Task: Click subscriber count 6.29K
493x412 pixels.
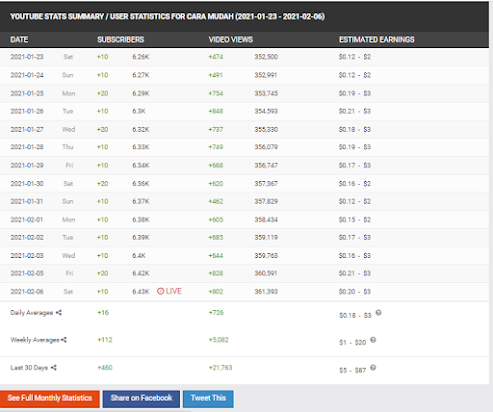Action: (141, 93)
